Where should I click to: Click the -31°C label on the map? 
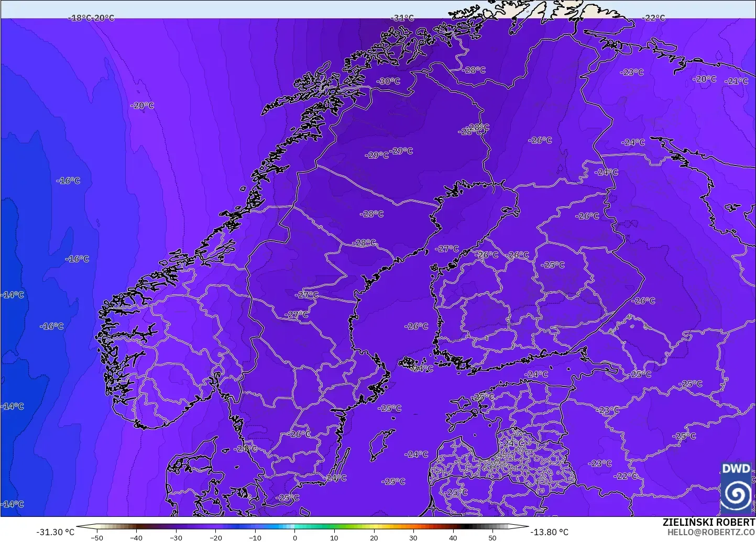(x=402, y=18)
